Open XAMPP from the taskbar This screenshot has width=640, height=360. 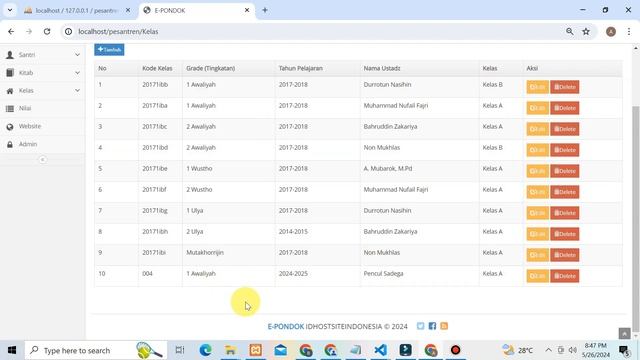pos(256,350)
